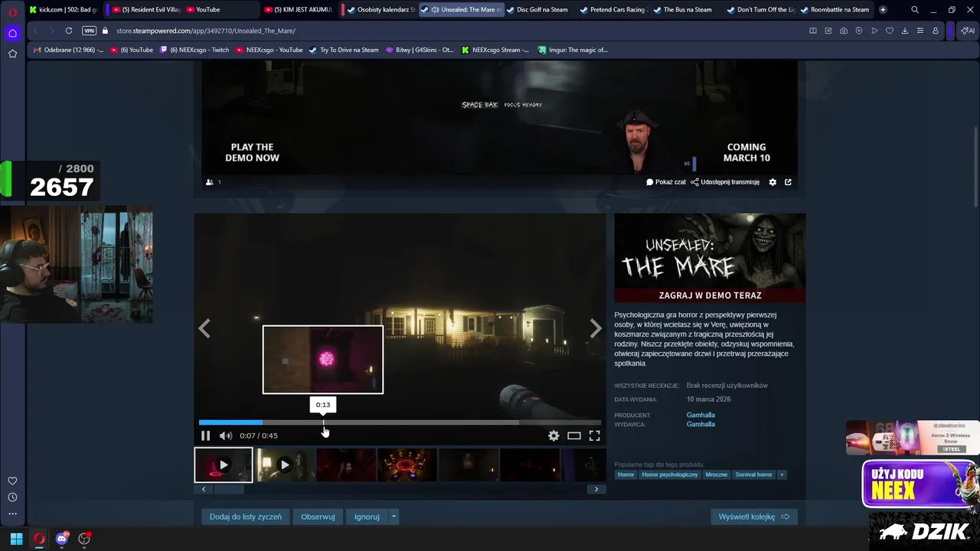Pop out the broadcast in new window
Viewport: 980px width, 551px height.
click(788, 182)
